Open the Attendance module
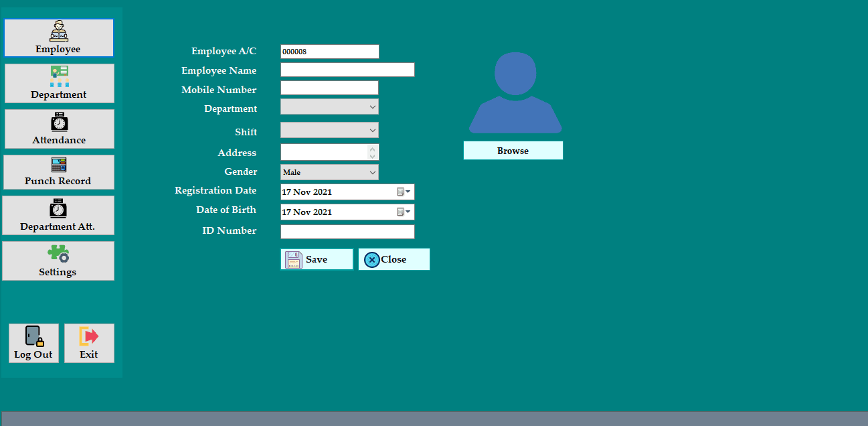 59,129
